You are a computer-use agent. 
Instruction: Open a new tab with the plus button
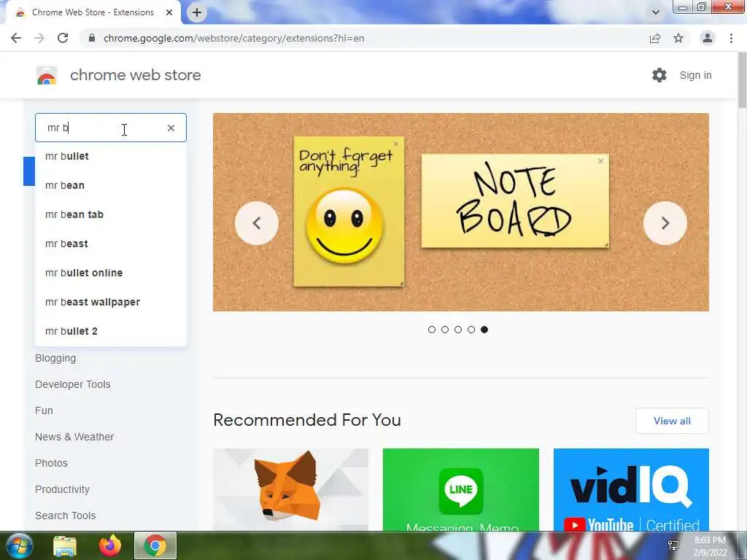tap(197, 12)
